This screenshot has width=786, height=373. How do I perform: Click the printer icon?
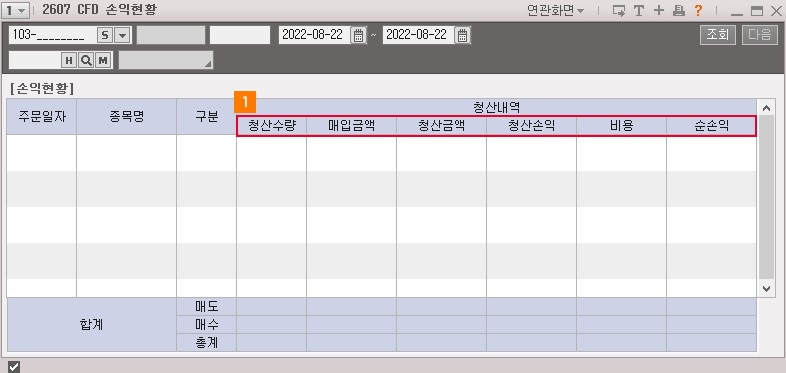point(678,11)
